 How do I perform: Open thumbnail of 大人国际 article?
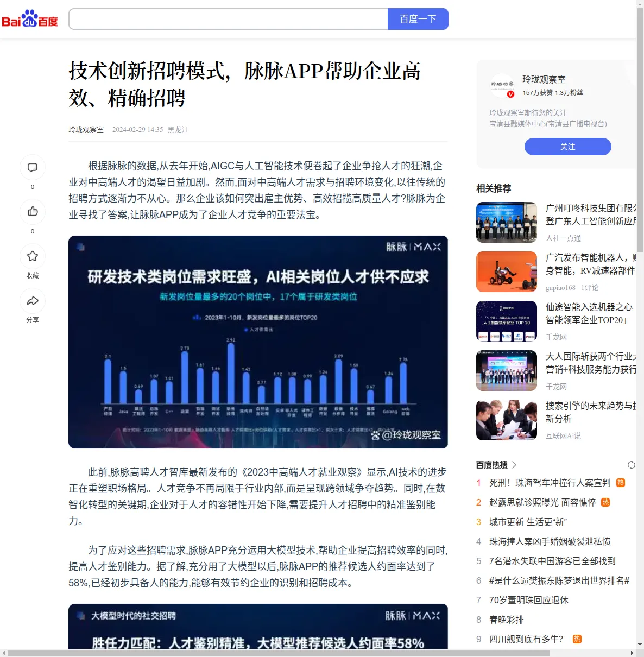tap(507, 371)
